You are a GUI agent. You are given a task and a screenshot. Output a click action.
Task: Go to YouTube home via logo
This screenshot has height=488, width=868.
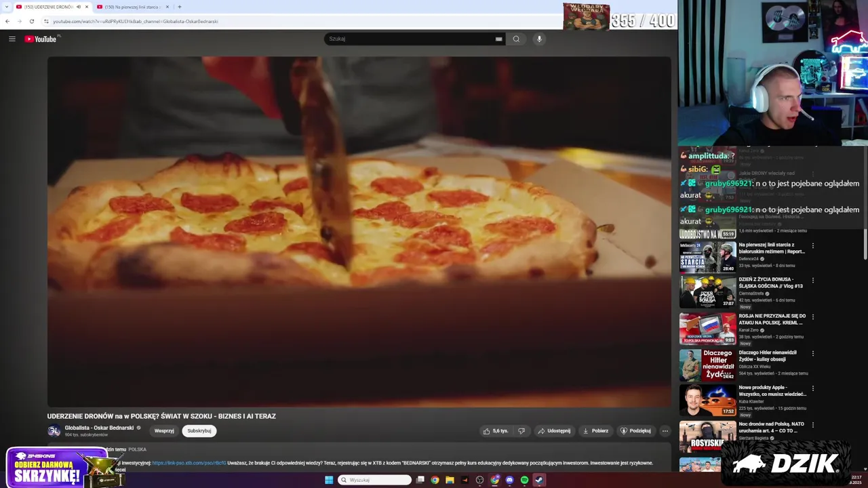pyautogui.click(x=41, y=39)
